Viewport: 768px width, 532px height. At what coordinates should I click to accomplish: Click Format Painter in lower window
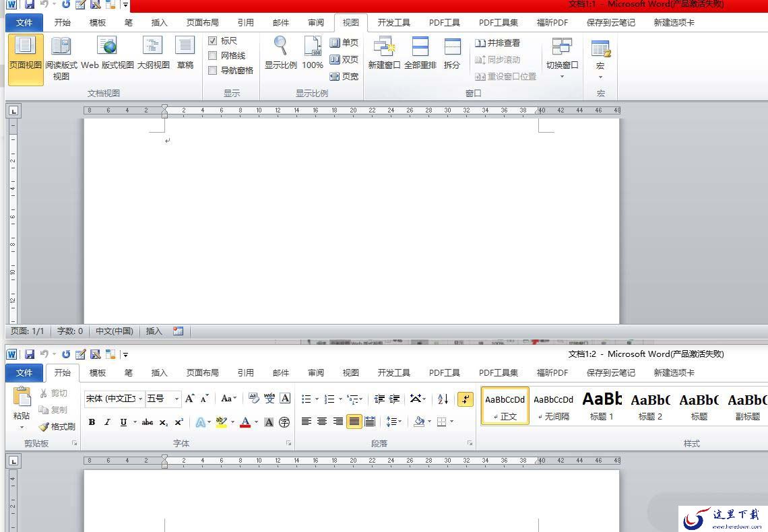[57, 427]
